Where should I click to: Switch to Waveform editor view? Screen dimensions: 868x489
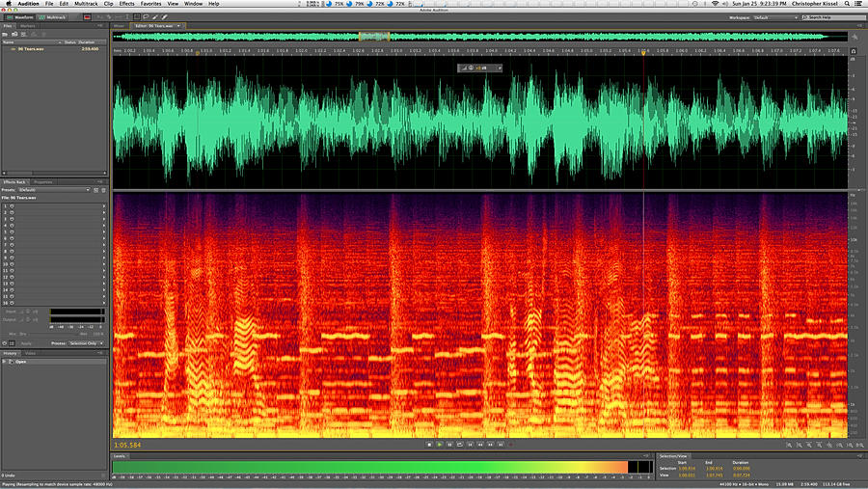(19, 17)
